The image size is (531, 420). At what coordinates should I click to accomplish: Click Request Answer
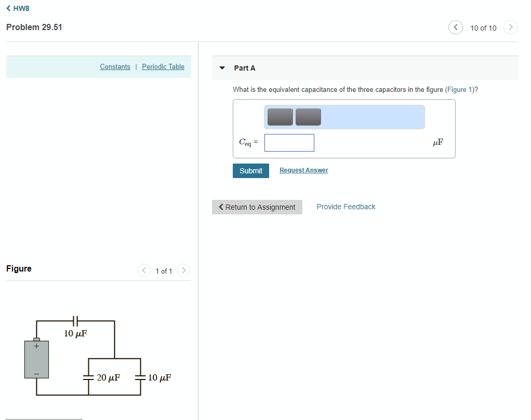pyautogui.click(x=303, y=170)
